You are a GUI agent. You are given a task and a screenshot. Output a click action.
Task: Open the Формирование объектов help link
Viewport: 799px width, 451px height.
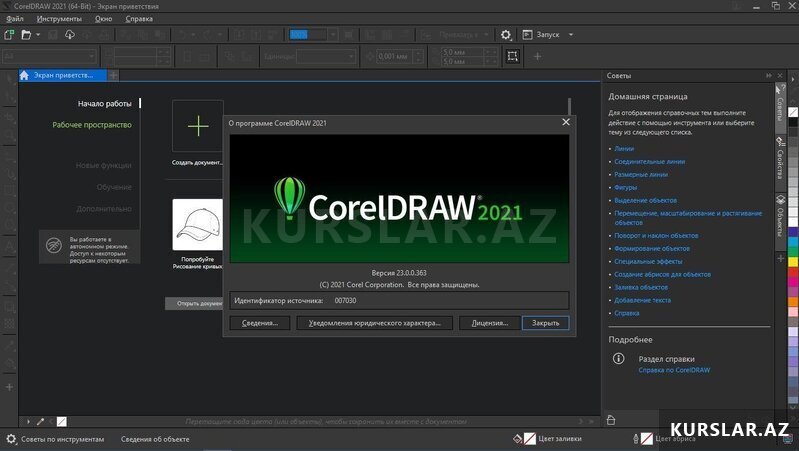click(x=652, y=249)
